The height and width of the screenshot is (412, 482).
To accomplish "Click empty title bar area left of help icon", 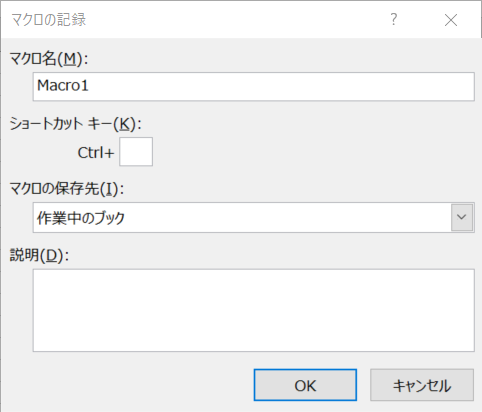I will coord(233,19).
